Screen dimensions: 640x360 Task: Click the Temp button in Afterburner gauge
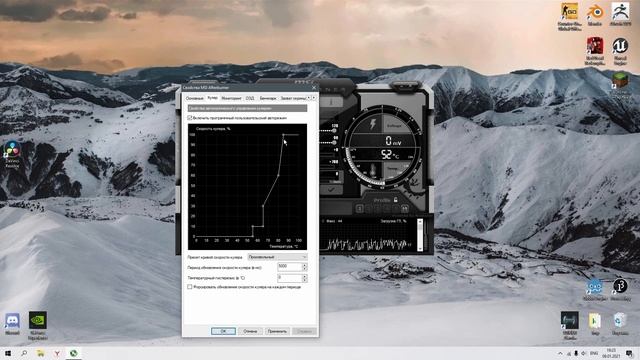point(393,168)
